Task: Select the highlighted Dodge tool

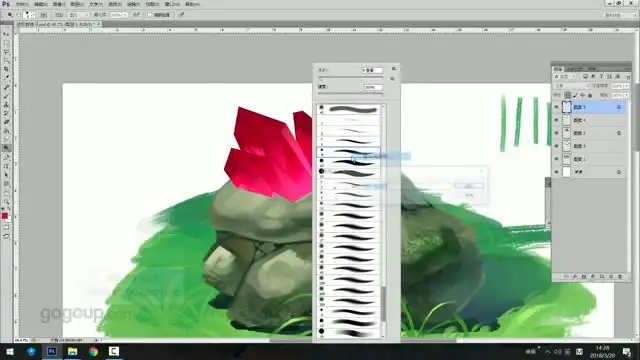Action: (x=6, y=148)
